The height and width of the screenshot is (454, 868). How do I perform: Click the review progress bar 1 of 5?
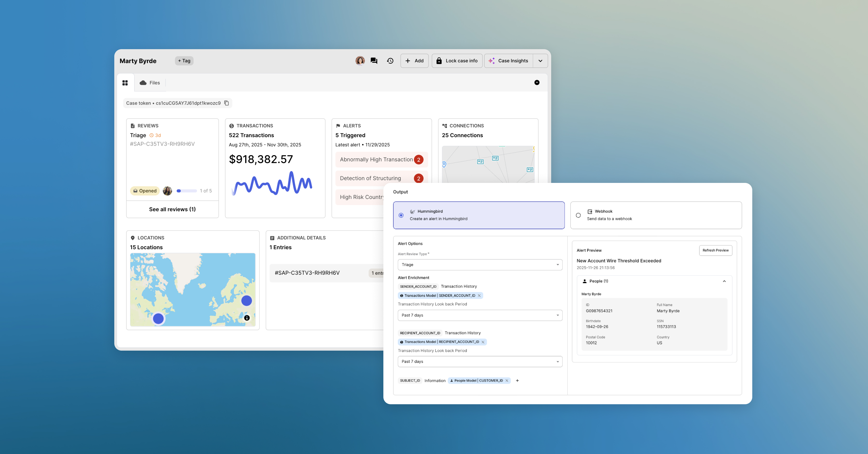tap(187, 191)
